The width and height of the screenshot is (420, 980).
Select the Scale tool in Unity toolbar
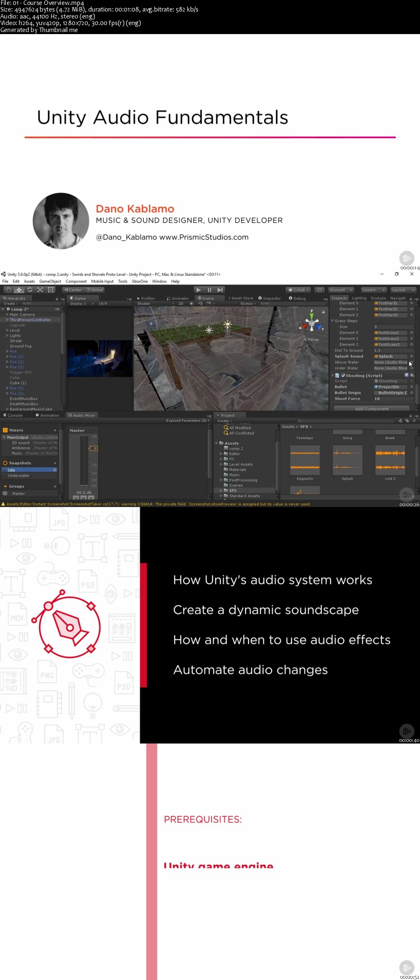coord(40,290)
